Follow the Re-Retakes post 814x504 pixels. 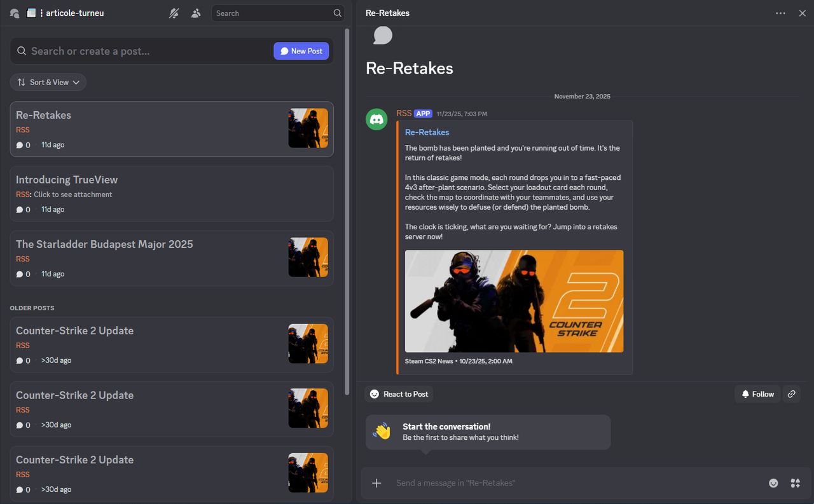pyautogui.click(x=757, y=393)
